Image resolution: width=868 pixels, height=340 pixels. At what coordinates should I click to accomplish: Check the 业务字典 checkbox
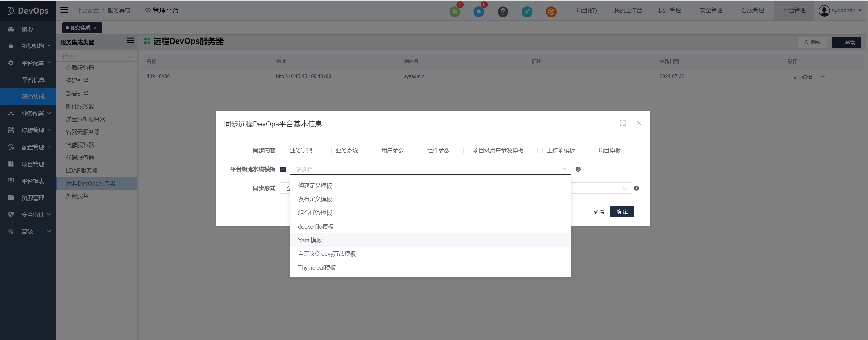click(283, 151)
